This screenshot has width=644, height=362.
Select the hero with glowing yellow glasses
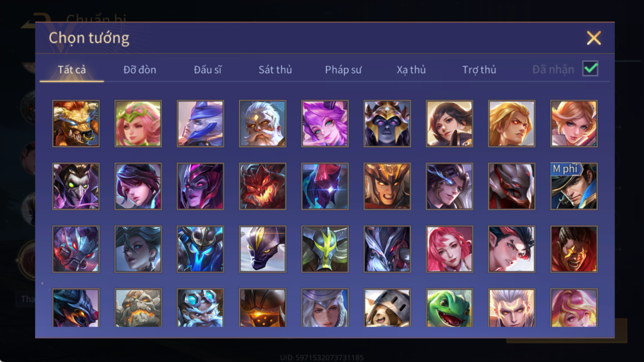click(x=574, y=249)
